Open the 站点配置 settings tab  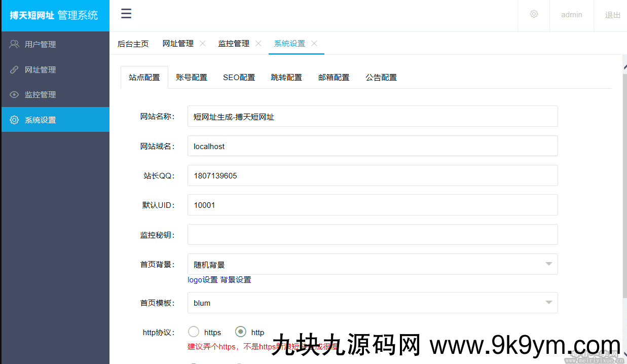pyautogui.click(x=144, y=78)
